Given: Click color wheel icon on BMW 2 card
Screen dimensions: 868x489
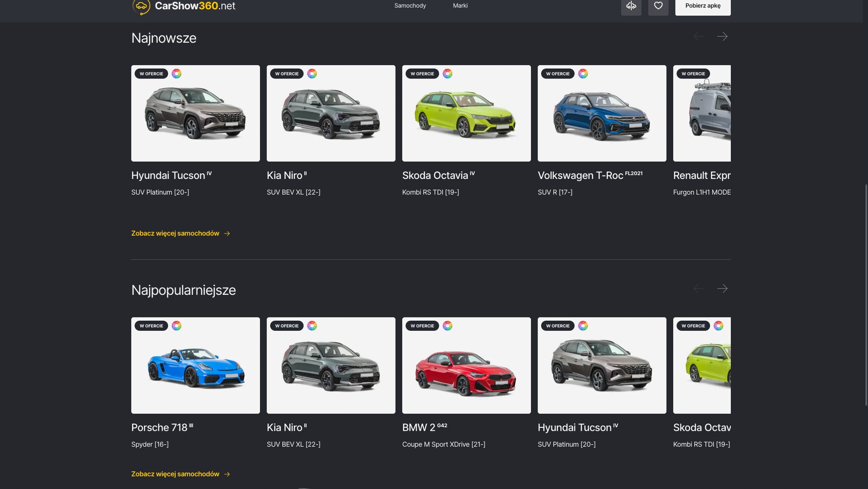Looking at the screenshot, I should tap(447, 326).
